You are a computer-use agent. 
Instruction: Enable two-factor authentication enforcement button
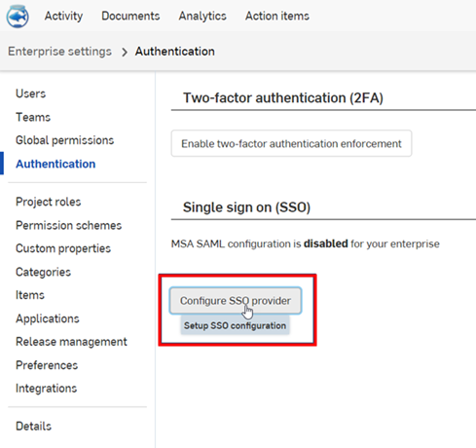[291, 143]
